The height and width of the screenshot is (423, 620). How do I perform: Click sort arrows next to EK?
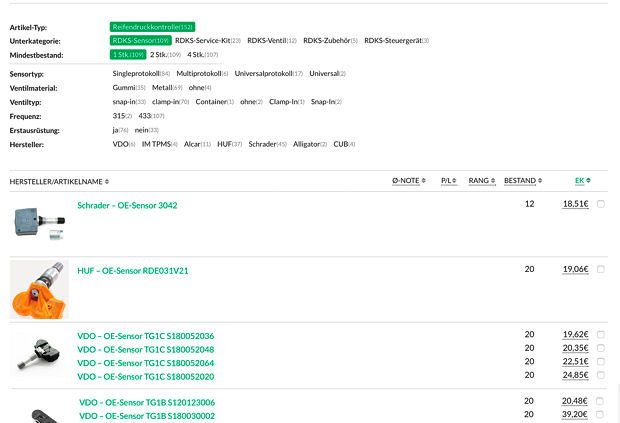point(588,180)
